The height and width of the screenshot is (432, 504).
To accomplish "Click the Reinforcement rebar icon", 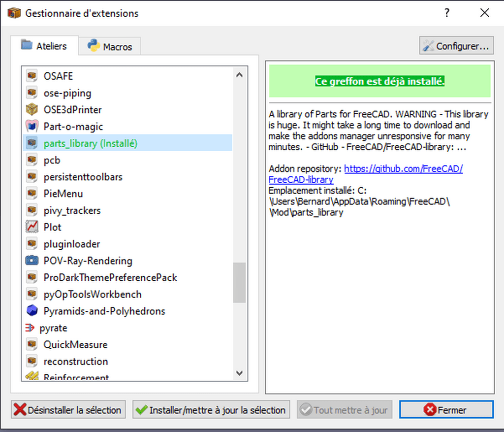I will coord(32,376).
